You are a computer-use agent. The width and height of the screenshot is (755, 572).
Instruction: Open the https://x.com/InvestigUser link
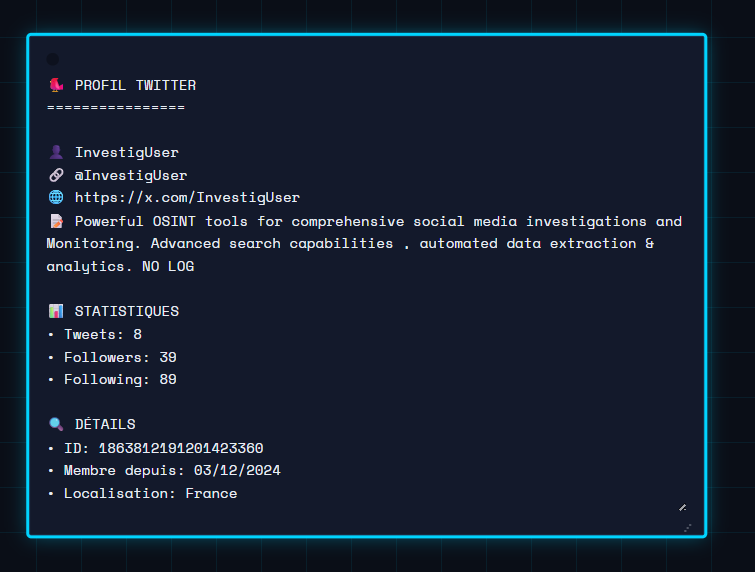pos(187,198)
